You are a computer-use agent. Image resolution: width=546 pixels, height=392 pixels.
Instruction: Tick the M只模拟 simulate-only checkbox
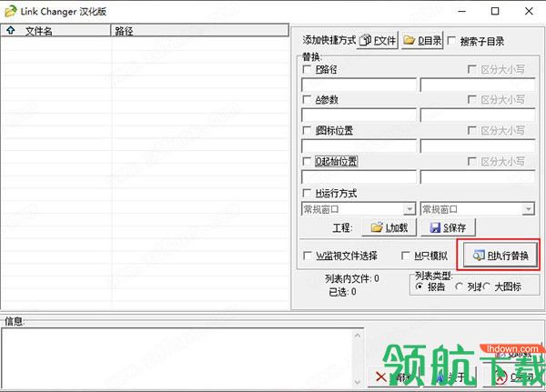[405, 256]
